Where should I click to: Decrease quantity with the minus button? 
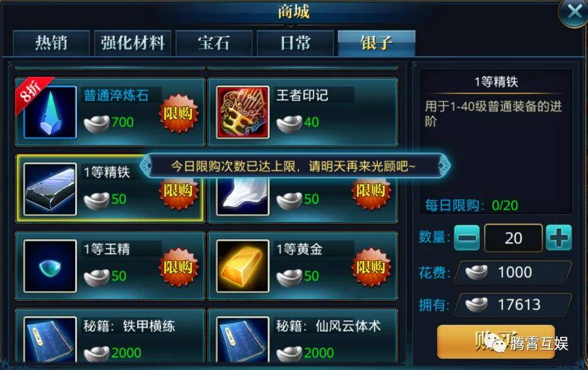click(x=467, y=238)
